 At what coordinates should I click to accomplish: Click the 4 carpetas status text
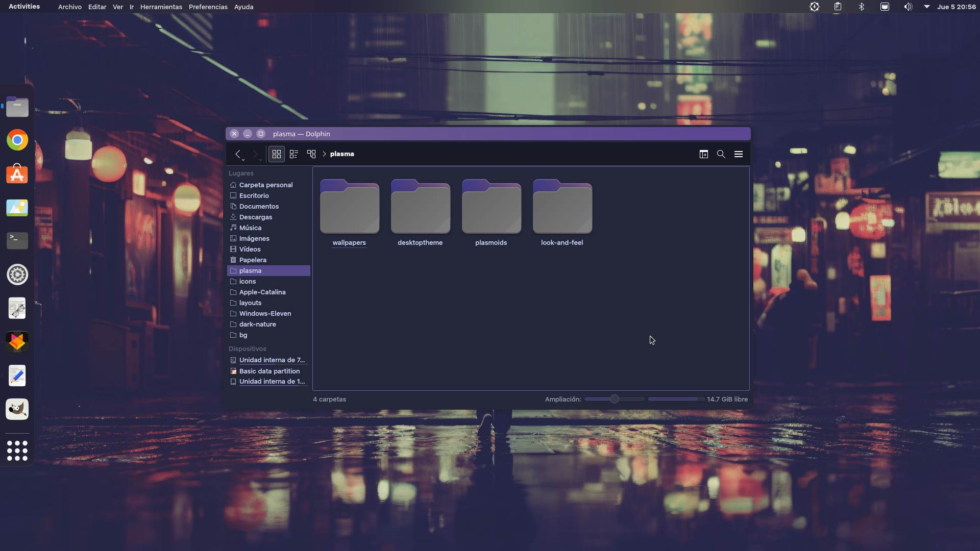click(x=329, y=399)
